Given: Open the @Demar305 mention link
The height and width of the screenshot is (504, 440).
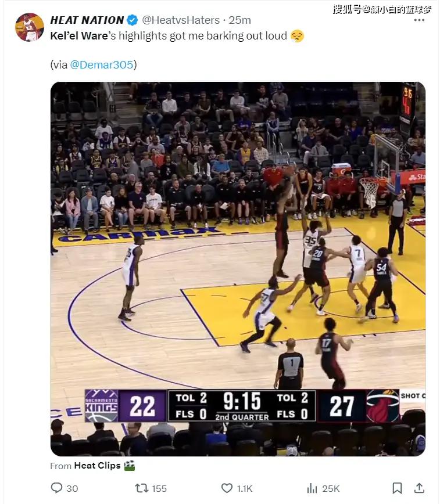Looking at the screenshot, I should point(102,64).
